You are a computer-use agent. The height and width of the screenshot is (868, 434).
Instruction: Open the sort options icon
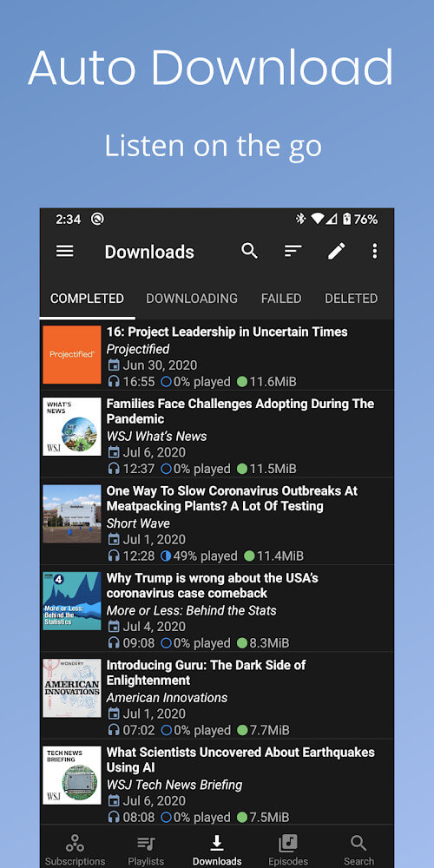pyautogui.click(x=293, y=252)
